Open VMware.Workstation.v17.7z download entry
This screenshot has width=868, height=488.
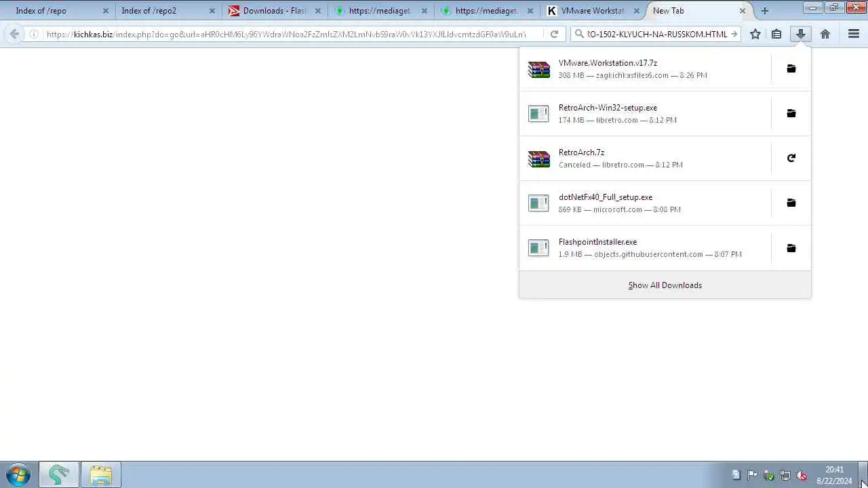tap(645, 68)
